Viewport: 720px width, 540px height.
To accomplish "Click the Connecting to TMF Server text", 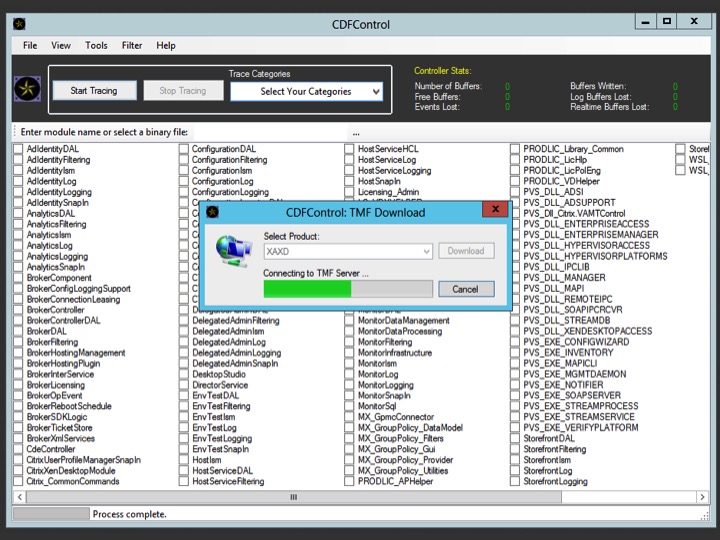I will (x=316, y=273).
